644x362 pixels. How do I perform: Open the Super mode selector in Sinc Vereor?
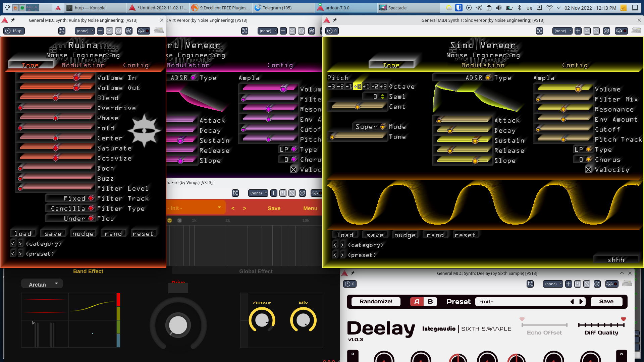click(x=370, y=127)
